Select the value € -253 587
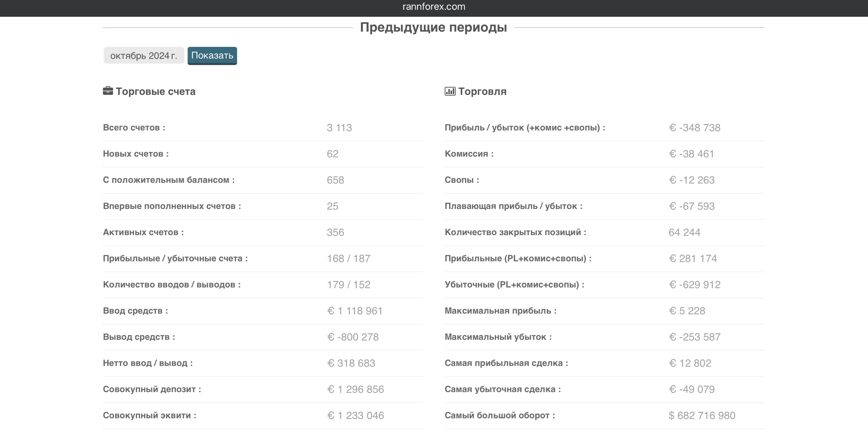This screenshot has width=868, height=435. click(695, 337)
